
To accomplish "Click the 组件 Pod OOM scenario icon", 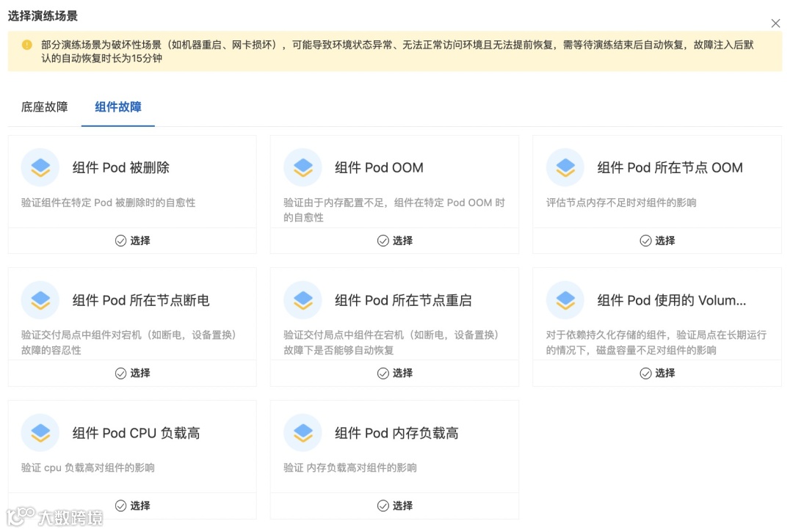I will pyautogui.click(x=303, y=167).
